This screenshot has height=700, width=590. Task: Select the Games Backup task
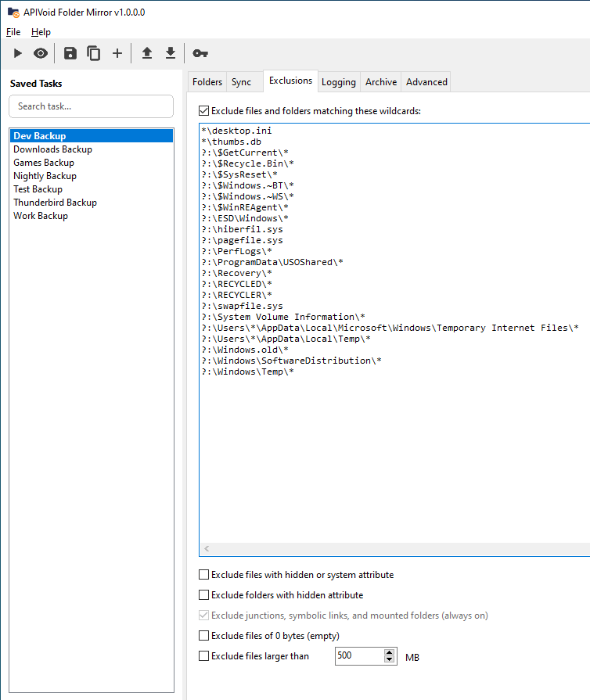click(92, 163)
